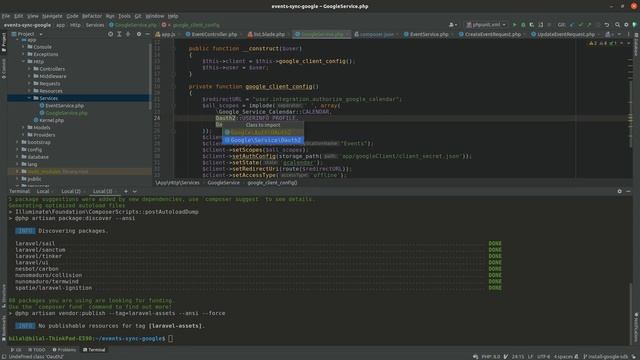The width and height of the screenshot is (640, 360).
Task: Open the Tools menu
Action: (124, 16)
